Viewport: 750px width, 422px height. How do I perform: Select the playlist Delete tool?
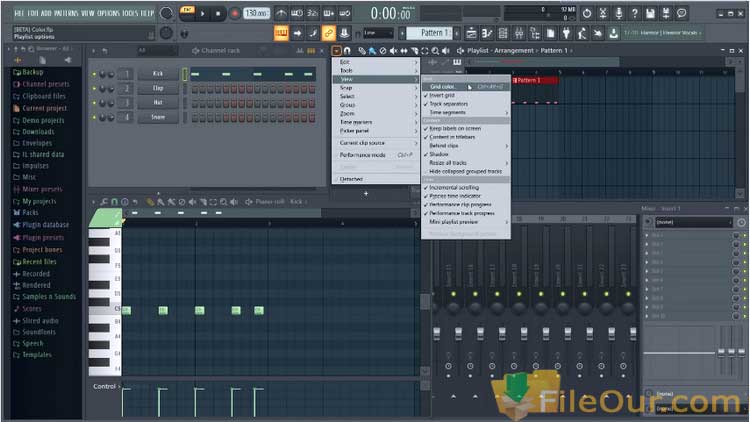coord(383,50)
